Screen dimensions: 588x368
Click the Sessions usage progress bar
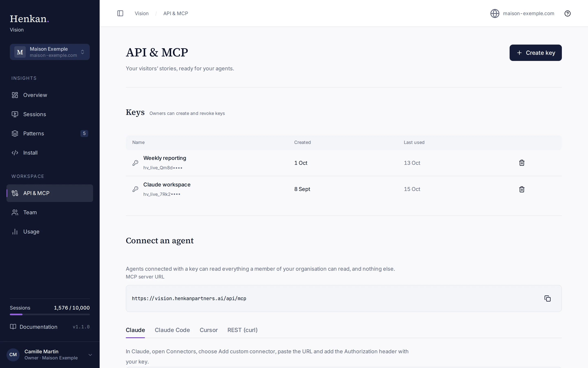(x=50, y=314)
